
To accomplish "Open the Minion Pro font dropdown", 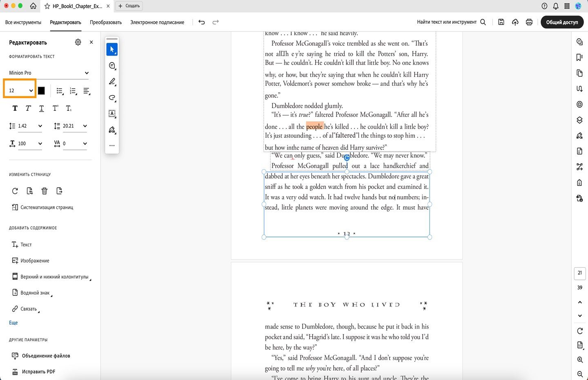I will tap(49, 73).
